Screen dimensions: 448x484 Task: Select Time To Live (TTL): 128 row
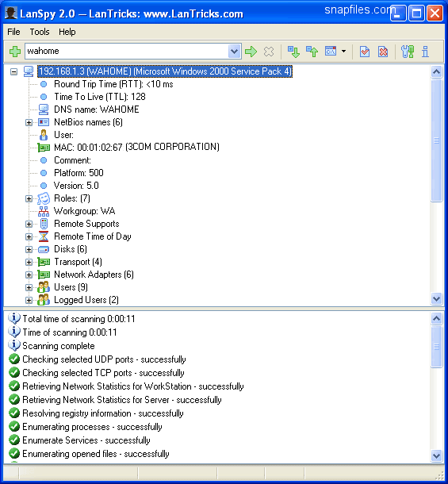(100, 97)
